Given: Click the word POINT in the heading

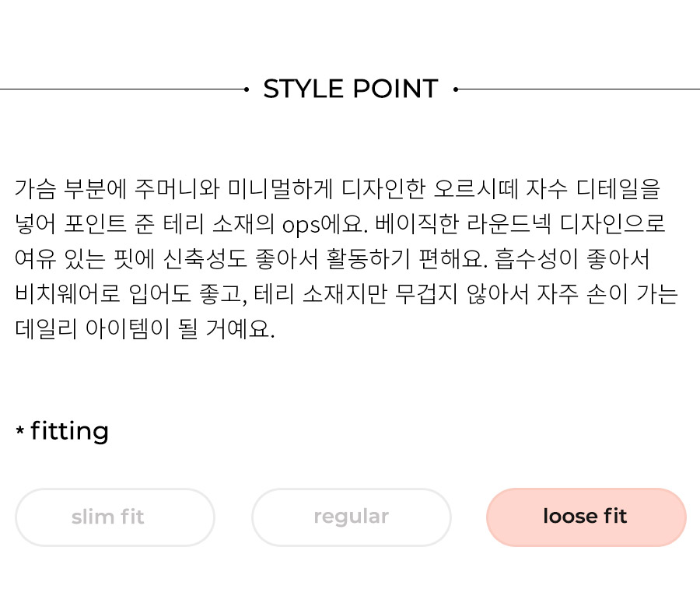Looking at the screenshot, I should point(396,89).
